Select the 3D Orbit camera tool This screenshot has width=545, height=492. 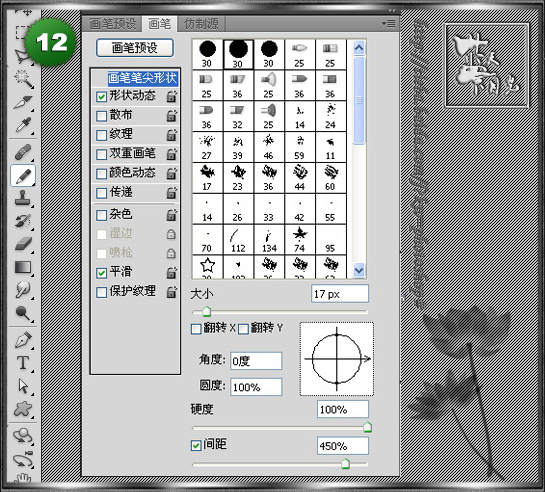24,459
